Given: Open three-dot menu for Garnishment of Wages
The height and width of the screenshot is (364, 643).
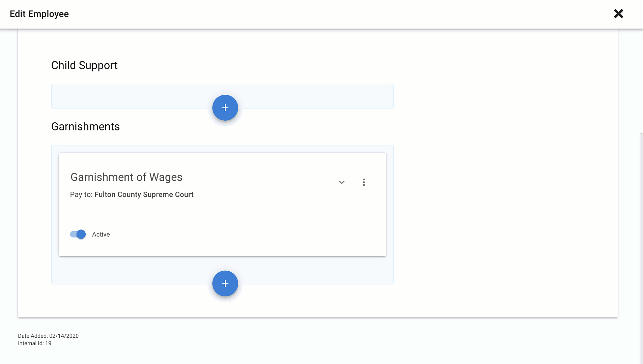Looking at the screenshot, I should tap(364, 182).
